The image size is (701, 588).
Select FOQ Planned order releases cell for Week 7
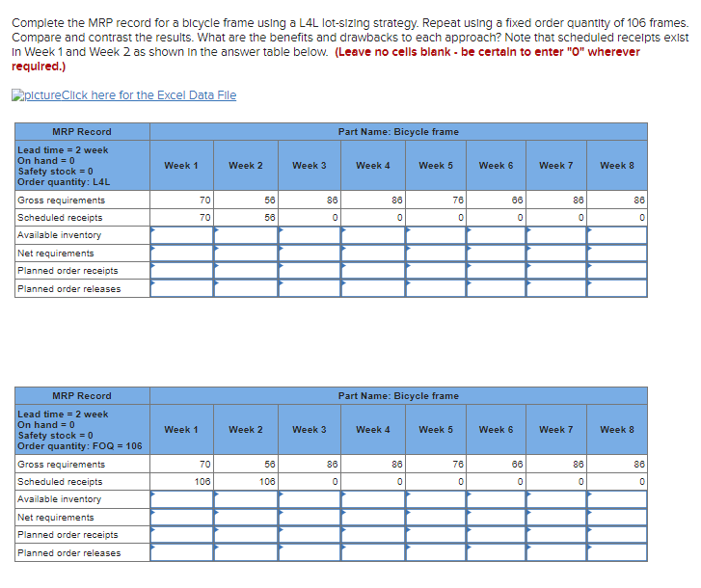click(x=556, y=552)
